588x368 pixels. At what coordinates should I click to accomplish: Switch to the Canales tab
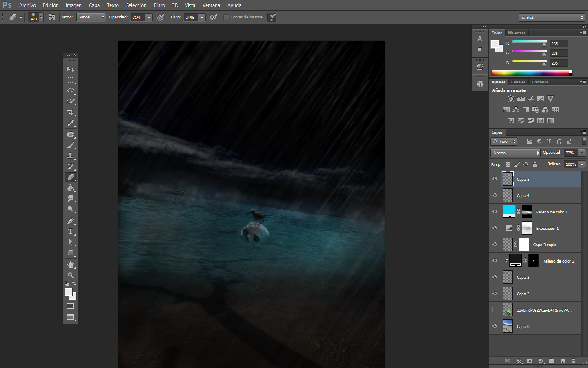click(518, 82)
